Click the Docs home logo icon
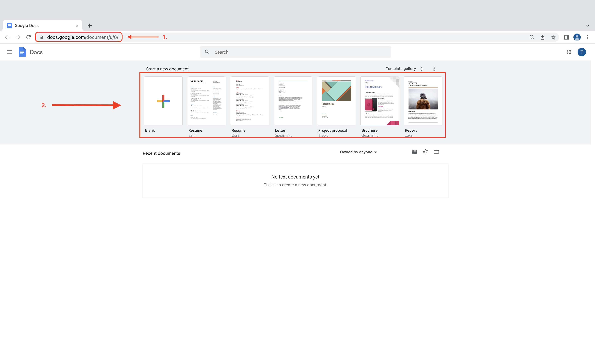This screenshot has height=364, width=595. pos(22,52)
